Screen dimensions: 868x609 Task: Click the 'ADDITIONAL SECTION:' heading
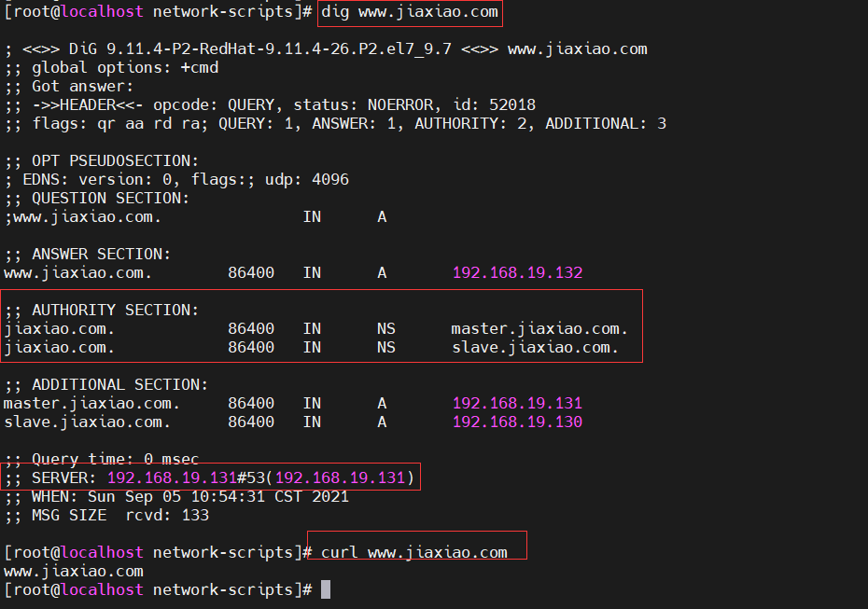pos(119,385)
